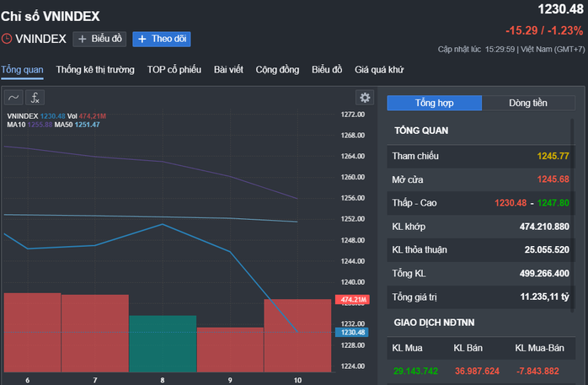Viewport: 588px width, 385px height.
Task: Click the red volume bar for day 7
Action: click(x=95, y=334)
